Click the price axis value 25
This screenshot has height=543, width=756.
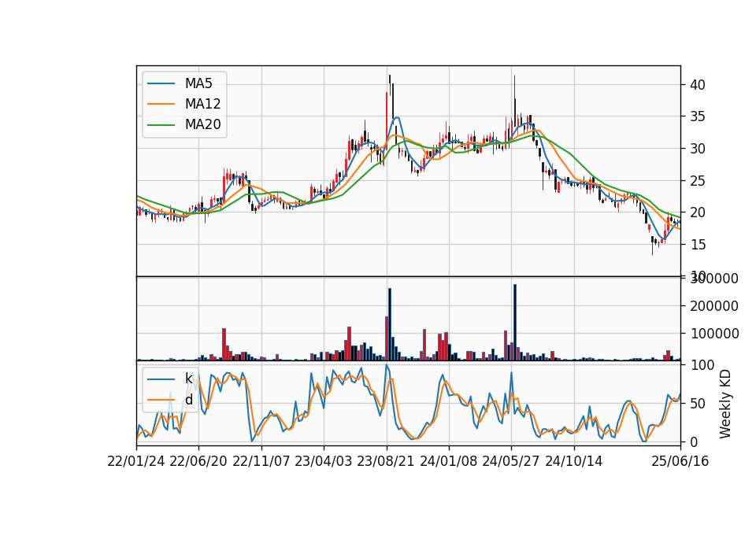(x=698, y=181)
